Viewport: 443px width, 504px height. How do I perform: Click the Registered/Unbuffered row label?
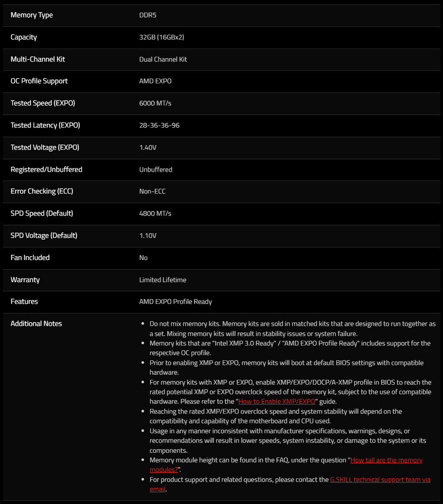click(x=46, y=170)
